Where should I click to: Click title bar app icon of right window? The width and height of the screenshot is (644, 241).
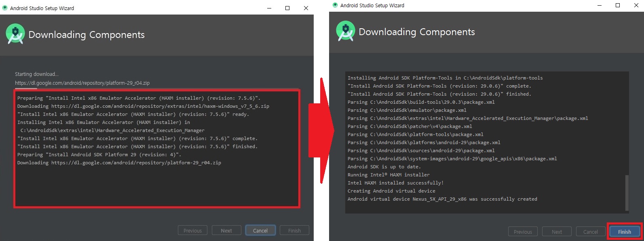pos(335,5)
